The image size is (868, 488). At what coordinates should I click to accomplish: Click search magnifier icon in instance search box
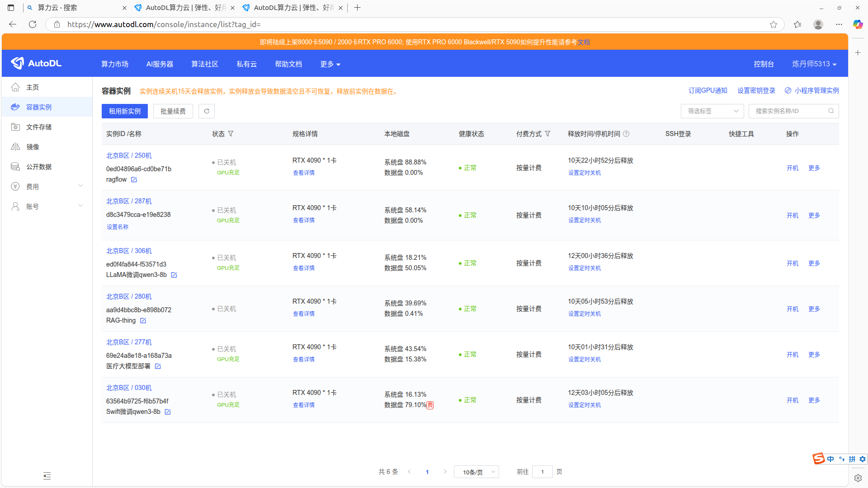pos(831,111)
